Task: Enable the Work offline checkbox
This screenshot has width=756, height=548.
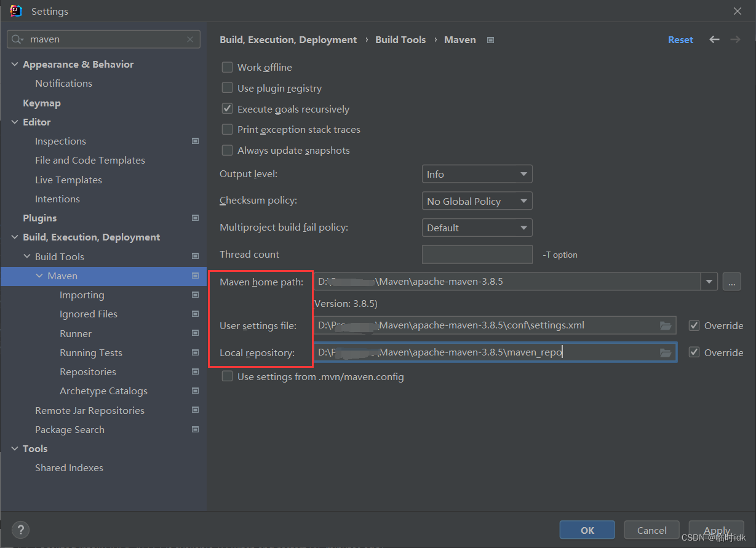Action: [227, 67]
